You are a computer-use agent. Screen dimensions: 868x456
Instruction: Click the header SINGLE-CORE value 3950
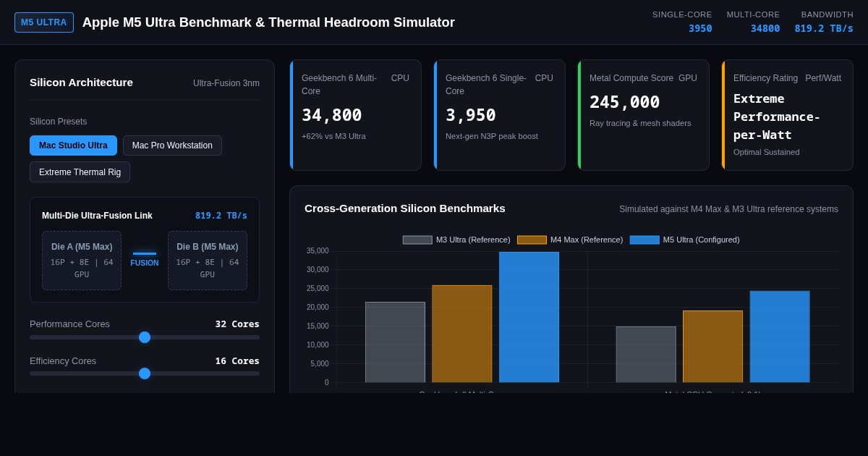pyautogui.click(x=700, y=28)
